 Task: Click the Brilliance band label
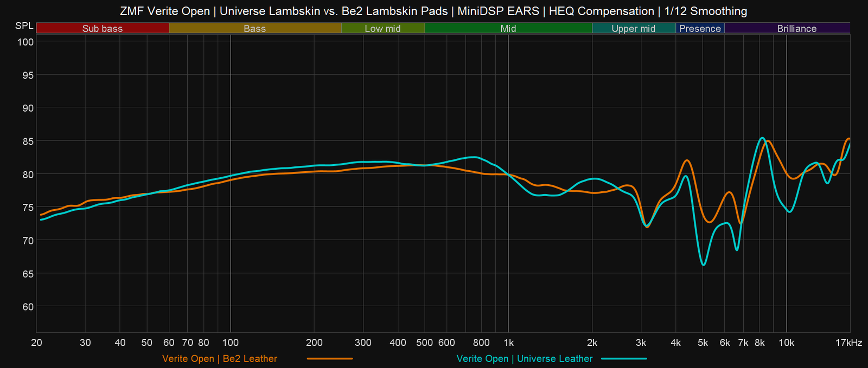click(796, 29)
